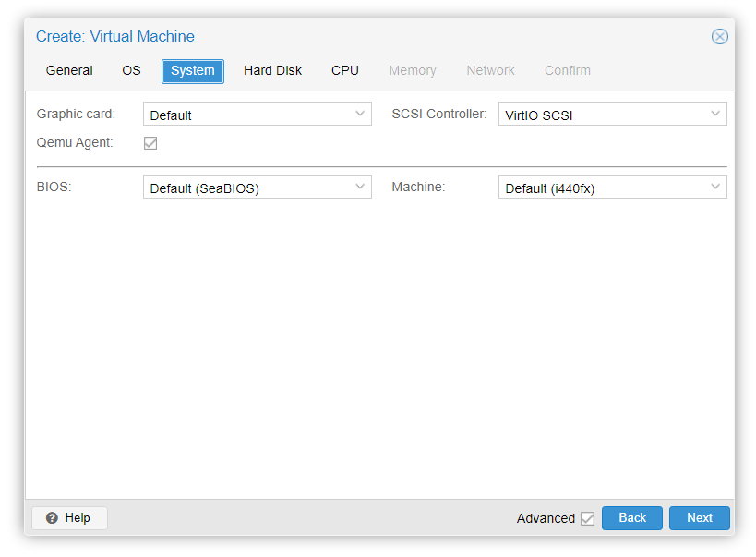Toggle the Qemu Agent checkbox
756x557 pixels.
click(x=150, y=143)
